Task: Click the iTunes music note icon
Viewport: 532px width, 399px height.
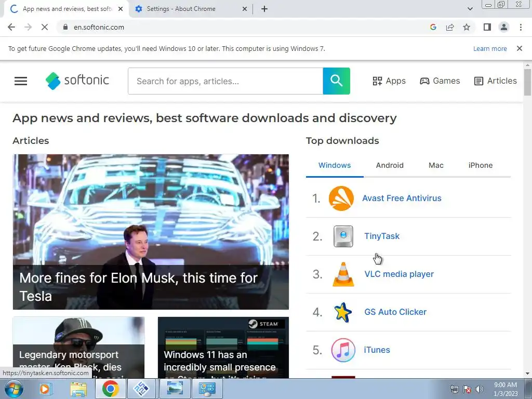Action: (x=343, y=350)
